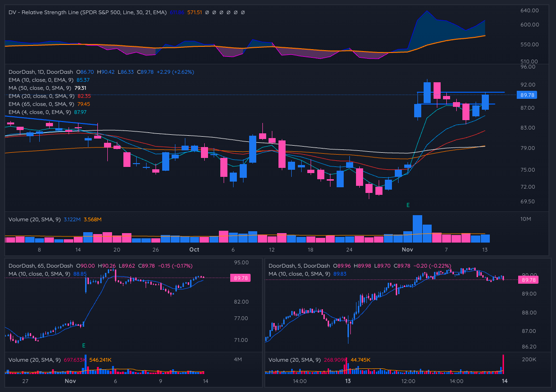Click the 10M label on the daily volume axis
The image size is (556, 392).
[x=526, y=219]
